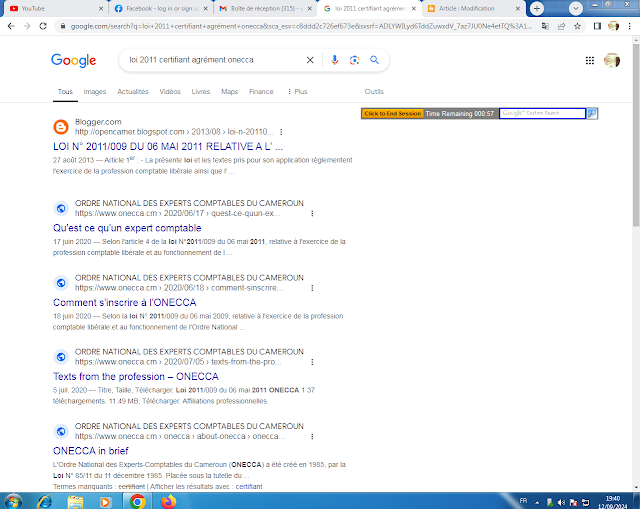The width and height of the screenshot is (640, 509).
Task: Submit search with the magnifier icon
Action: (374, 60)
